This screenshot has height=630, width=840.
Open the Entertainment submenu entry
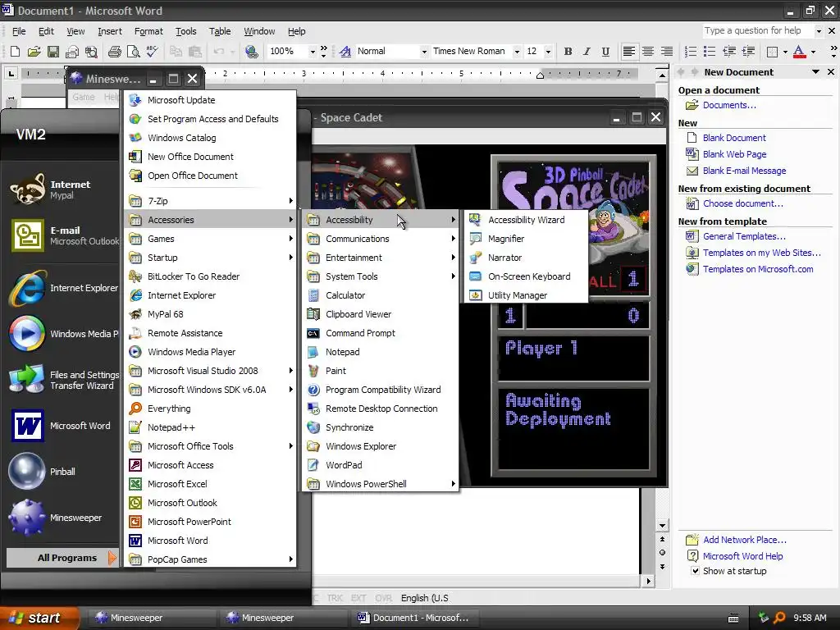(x=381, y=258)
